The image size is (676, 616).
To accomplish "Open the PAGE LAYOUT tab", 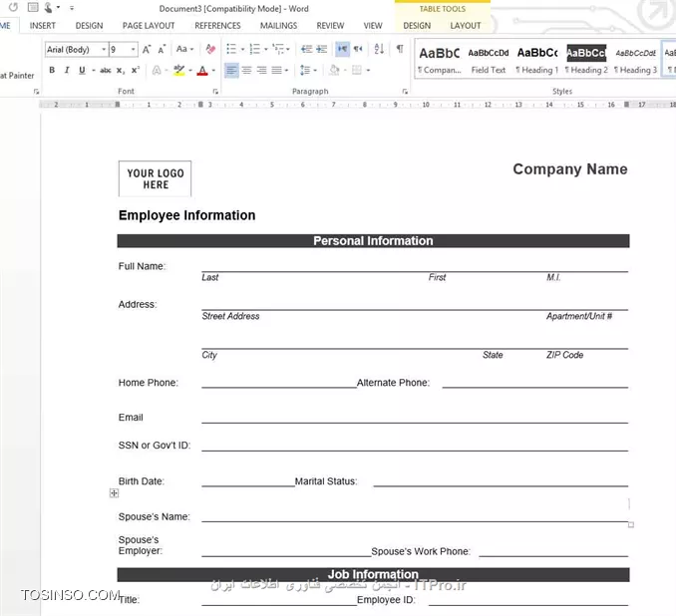I will pyautogui.click(x=149, y=26).
